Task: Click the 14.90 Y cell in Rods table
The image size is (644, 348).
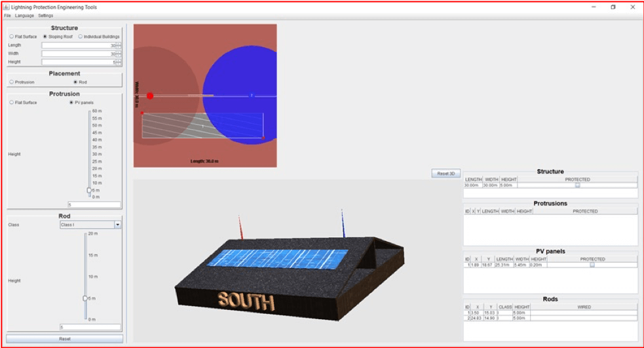Action: (489, 318)
